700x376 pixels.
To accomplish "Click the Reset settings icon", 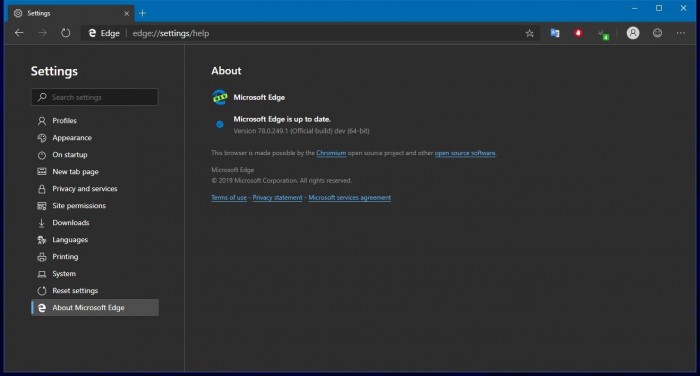I will click(x=42, y=291).
